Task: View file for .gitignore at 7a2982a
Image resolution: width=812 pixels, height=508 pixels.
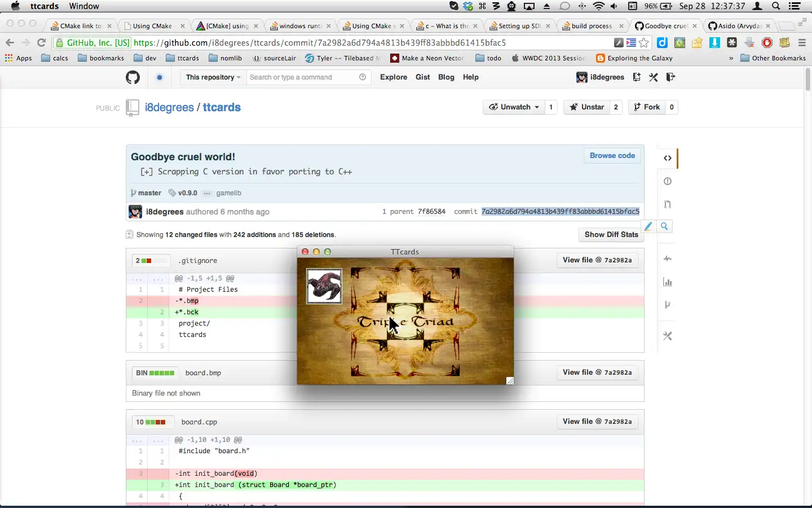Action: [x=597, y=260]
